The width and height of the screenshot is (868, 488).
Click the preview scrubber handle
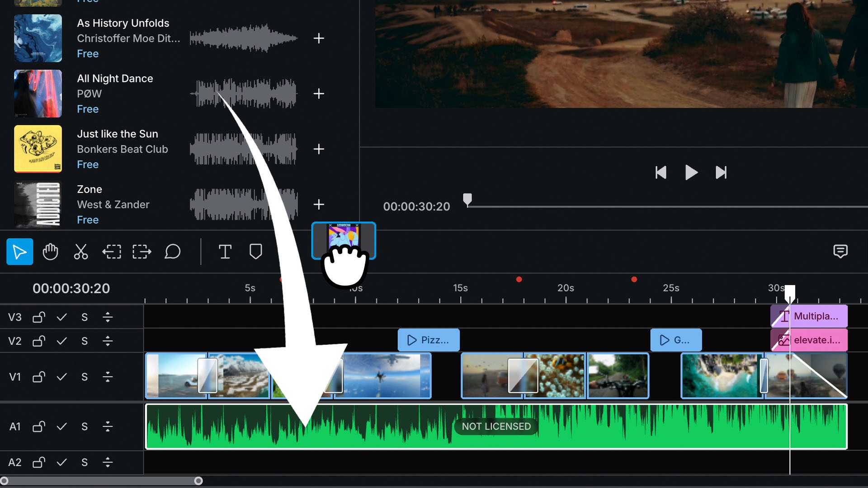(x=467, y=199)
